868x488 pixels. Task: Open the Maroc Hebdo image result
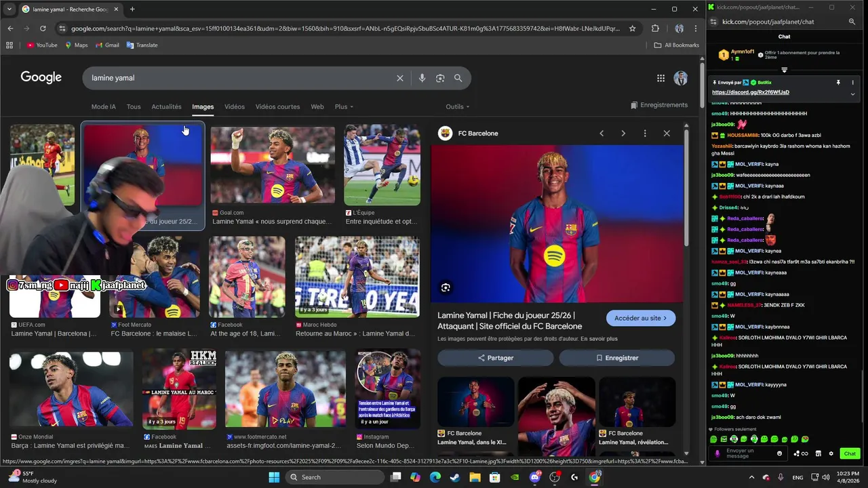(357, 277)
